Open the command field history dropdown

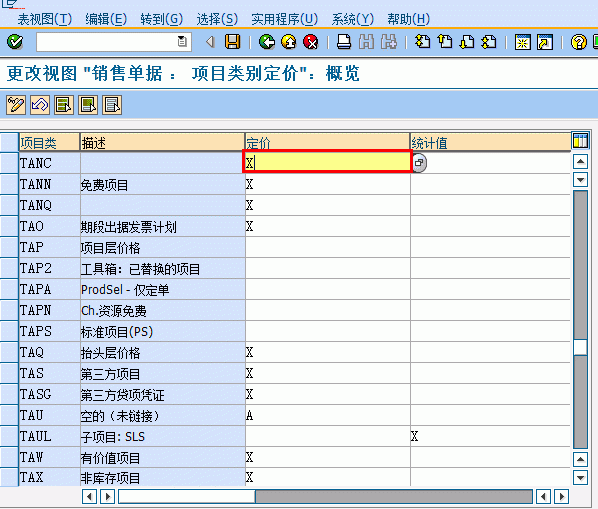click(182, 41)
